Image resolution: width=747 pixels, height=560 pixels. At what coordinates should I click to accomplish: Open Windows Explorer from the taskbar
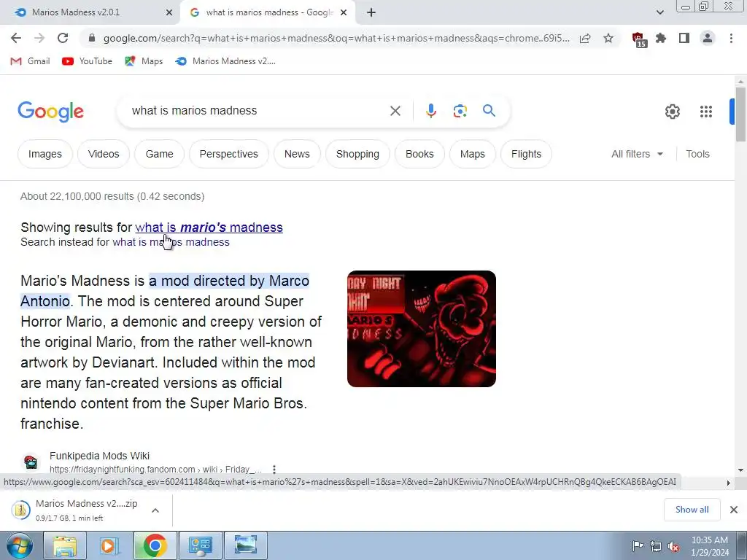65,545
